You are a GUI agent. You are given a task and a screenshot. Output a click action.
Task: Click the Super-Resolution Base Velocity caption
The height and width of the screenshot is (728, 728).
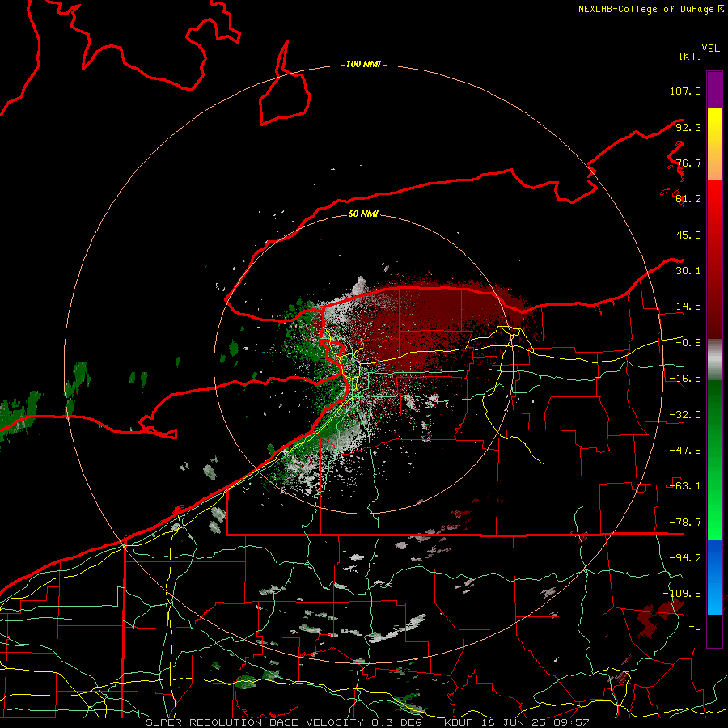tap(368, 722)
